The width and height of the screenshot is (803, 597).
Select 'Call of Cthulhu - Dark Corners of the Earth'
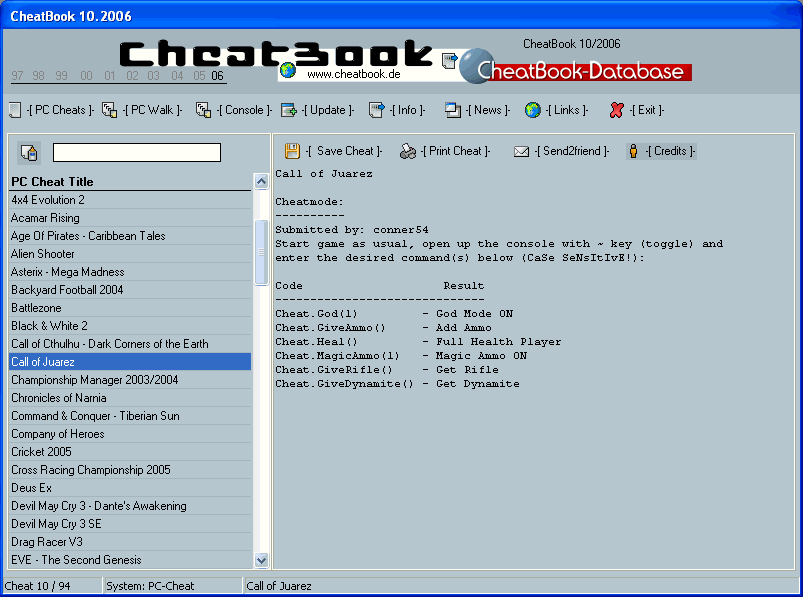pos(130,344)
